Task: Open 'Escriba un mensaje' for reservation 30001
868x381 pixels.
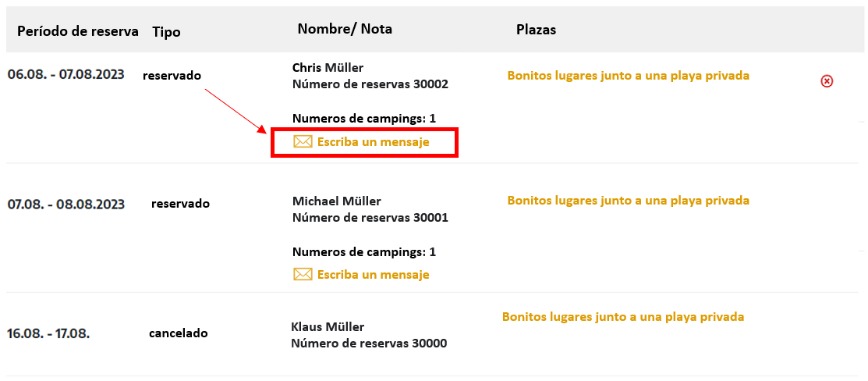Action: coord(373,274)
